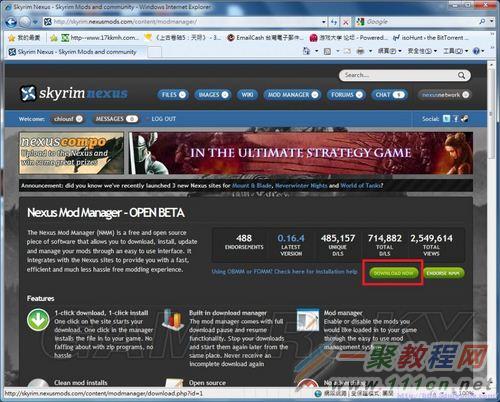Open the Twitter social icon
Screen dimensions: 500x402
[x=446, y=118]
